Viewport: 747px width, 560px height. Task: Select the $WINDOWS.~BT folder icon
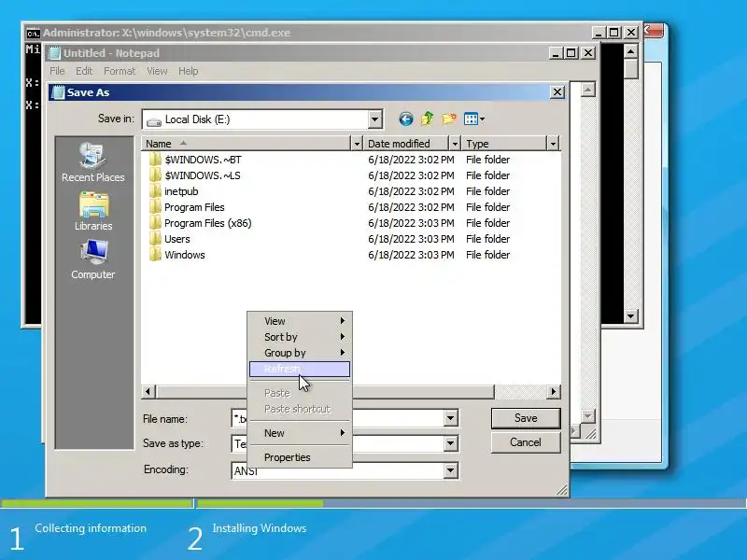(155, 160)
